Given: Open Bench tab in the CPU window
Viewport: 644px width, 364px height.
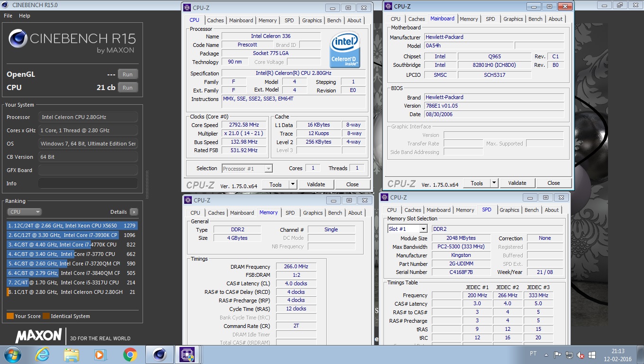Looking at the screenshot, I should 334,20.
